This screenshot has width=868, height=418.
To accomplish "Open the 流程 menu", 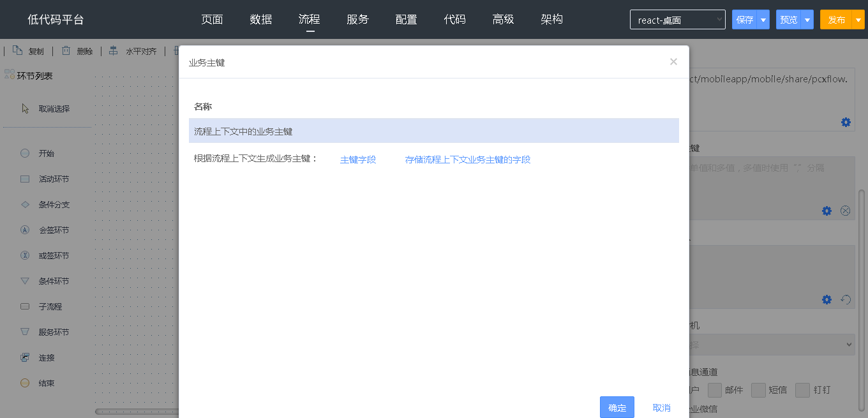I will pyautogui.click(x=310, y=19).
